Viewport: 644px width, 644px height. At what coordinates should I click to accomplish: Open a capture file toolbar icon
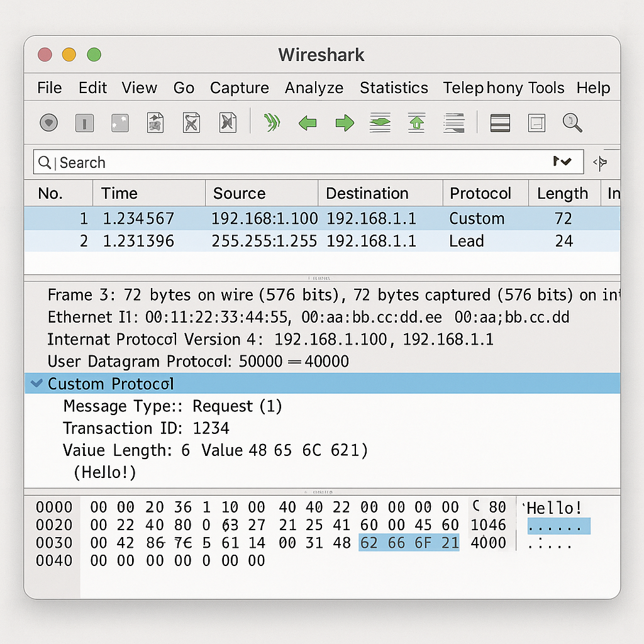click(x=155, y=123)
